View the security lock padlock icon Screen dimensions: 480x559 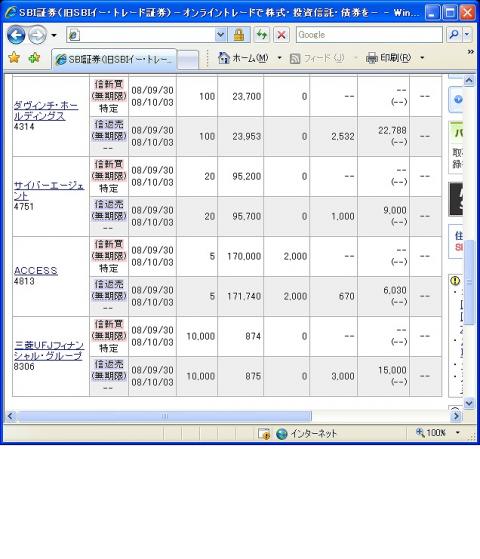239,35
